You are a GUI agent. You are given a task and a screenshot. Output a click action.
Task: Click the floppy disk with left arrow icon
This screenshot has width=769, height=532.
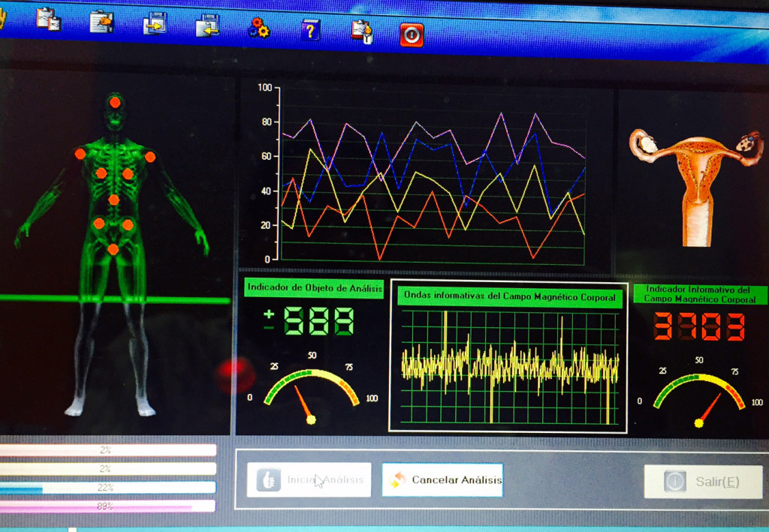pos(207,26)
